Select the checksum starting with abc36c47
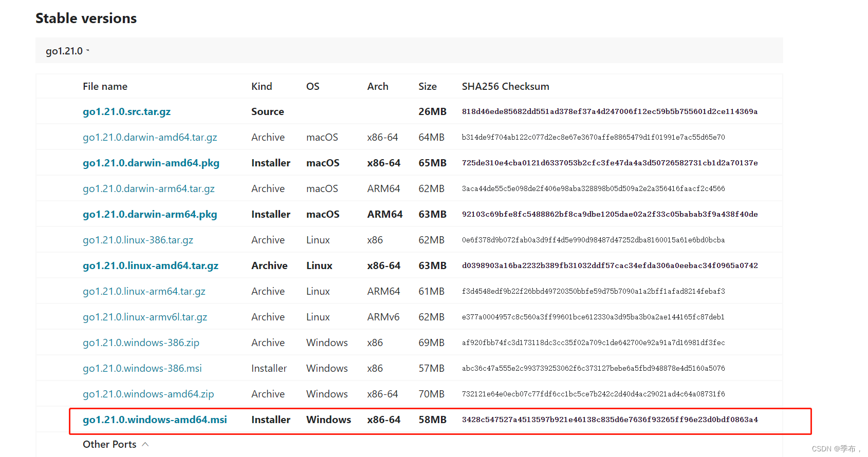Image resolution: width=868 pixels, height=457 pixels. click(x=593, y=368)
